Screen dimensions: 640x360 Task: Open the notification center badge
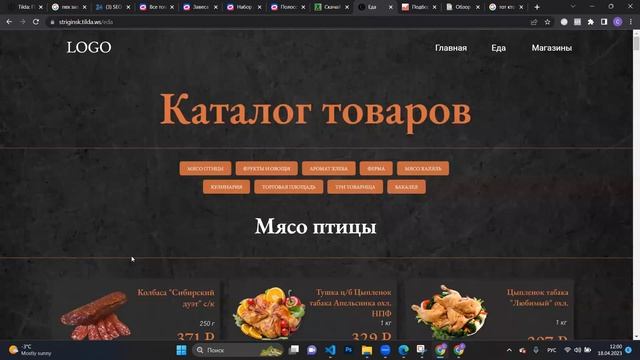tap(629, 350)
